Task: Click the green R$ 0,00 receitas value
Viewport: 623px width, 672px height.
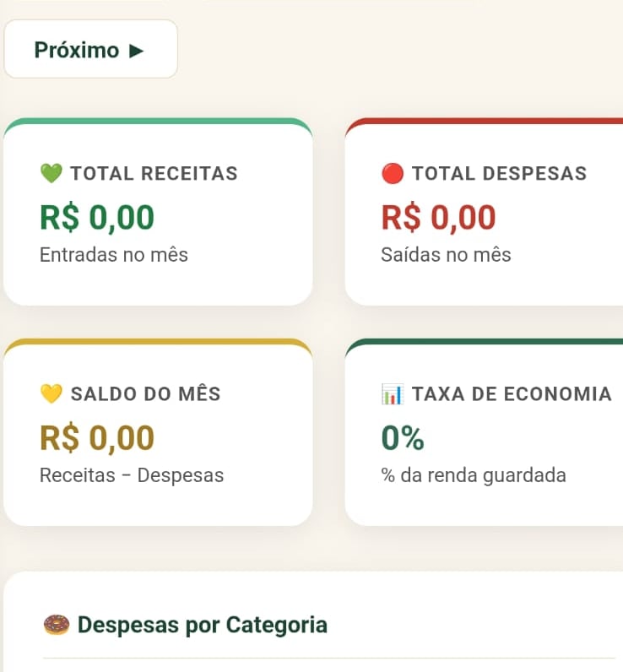Action: (x=97, y=218)
